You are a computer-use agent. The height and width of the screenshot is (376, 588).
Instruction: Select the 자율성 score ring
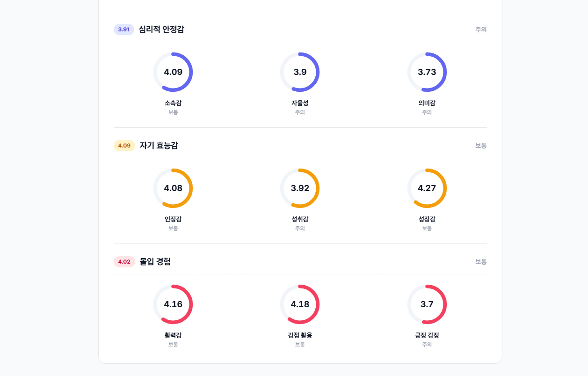[x=300, y=72]
